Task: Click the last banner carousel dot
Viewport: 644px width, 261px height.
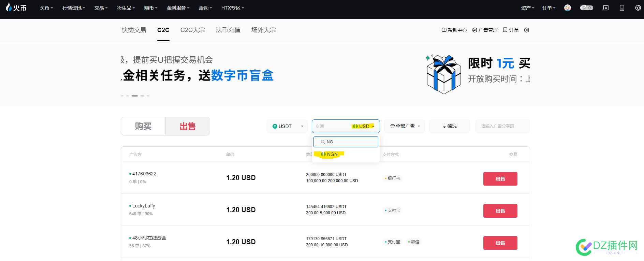Action: pos(148,96)
